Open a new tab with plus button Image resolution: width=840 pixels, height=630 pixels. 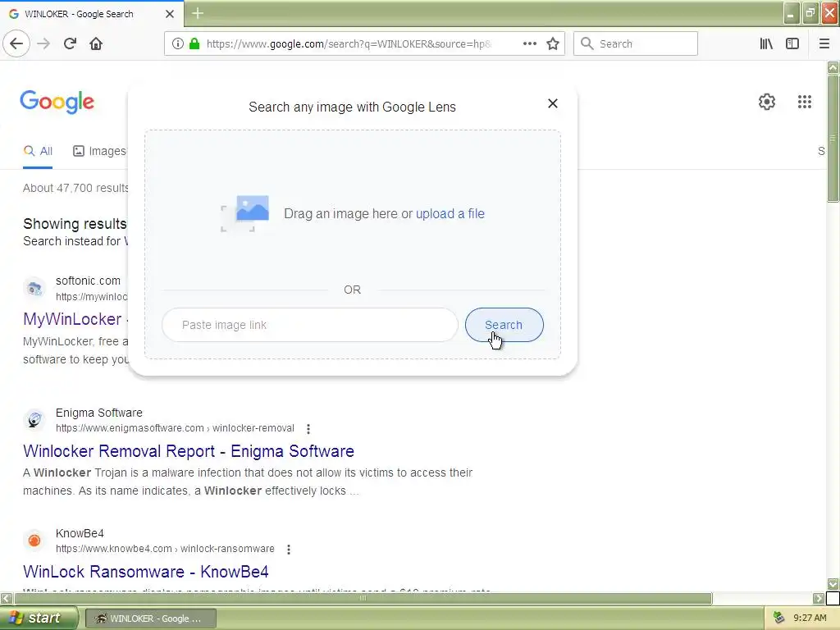pyautogui.click(x=198, y=13)
